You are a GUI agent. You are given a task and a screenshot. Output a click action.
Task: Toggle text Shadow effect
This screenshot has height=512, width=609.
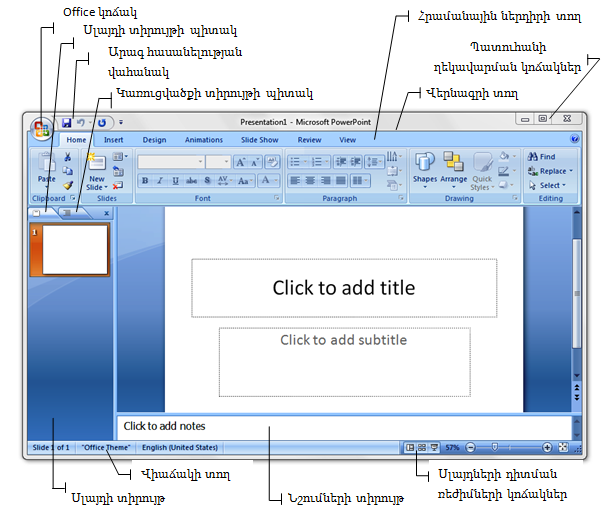pyautogui.click(x=207, y=181)
